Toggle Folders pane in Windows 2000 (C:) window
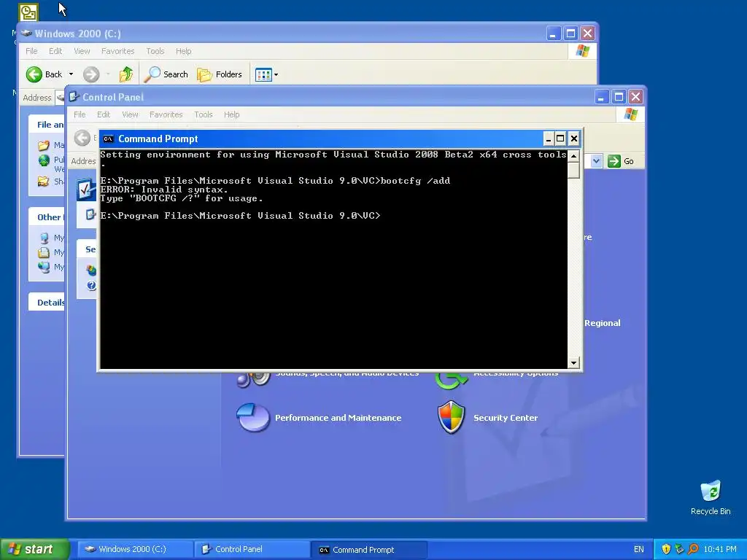The height and width of the screenshot is (560, 747). pyautogui.click(x=220, y=74)
